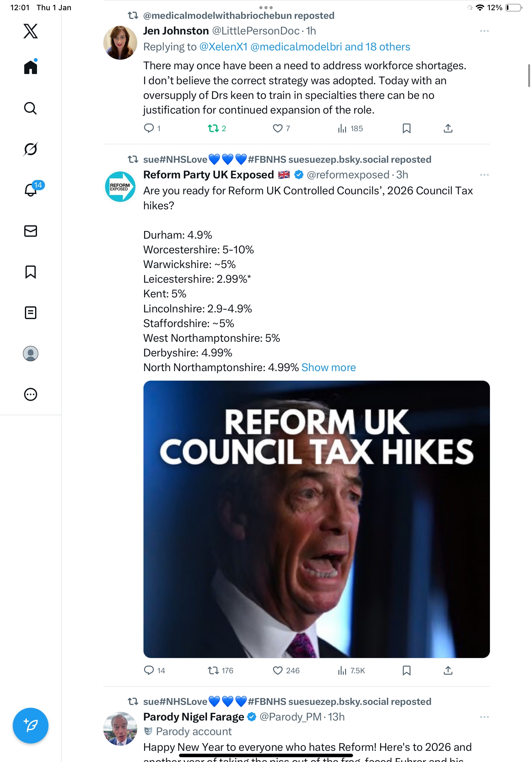Viewport: 532px width, 762px height.
Task: Expand post text with Show more
Action: pyautogui.click(x=329, y=367)
